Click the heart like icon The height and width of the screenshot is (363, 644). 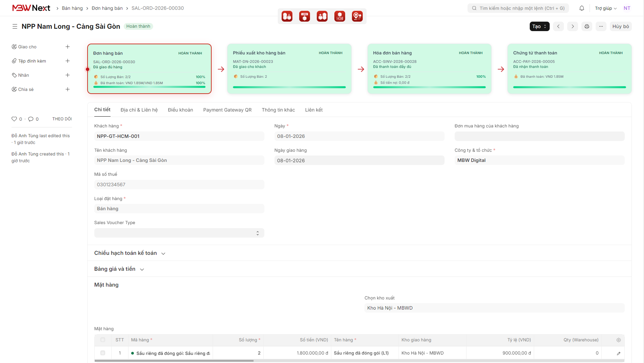pos(14,119)
